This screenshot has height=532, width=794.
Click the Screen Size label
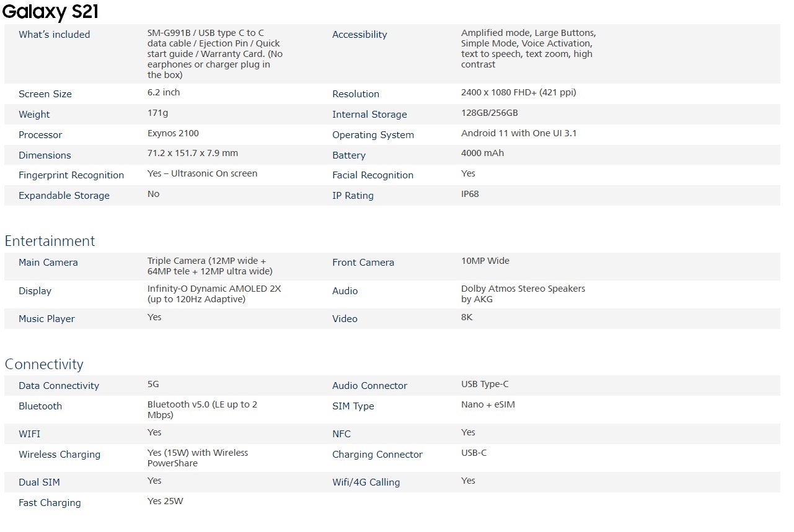pos(45,94)
